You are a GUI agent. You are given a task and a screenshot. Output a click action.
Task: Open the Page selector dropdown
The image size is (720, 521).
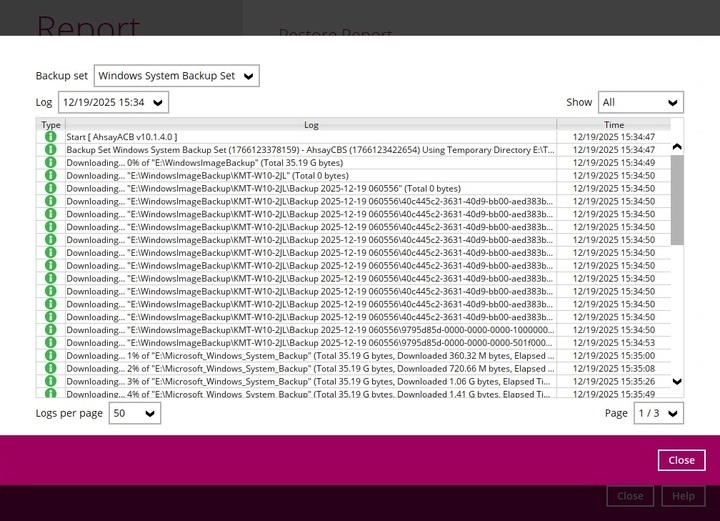pos(658,413)
